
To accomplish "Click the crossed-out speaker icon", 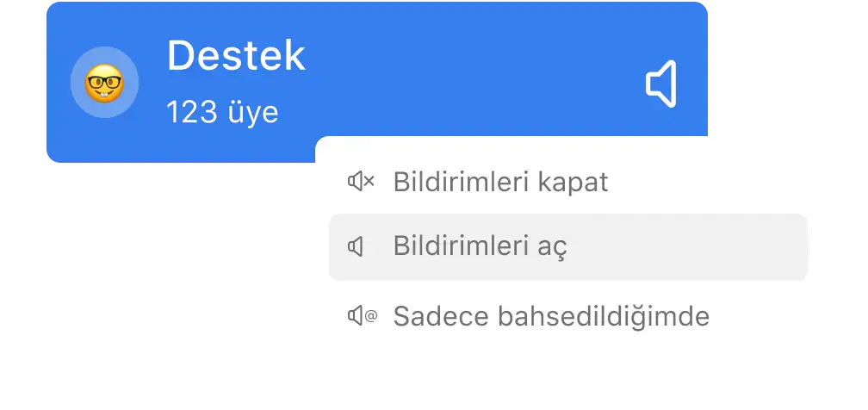I will (361, 182).
